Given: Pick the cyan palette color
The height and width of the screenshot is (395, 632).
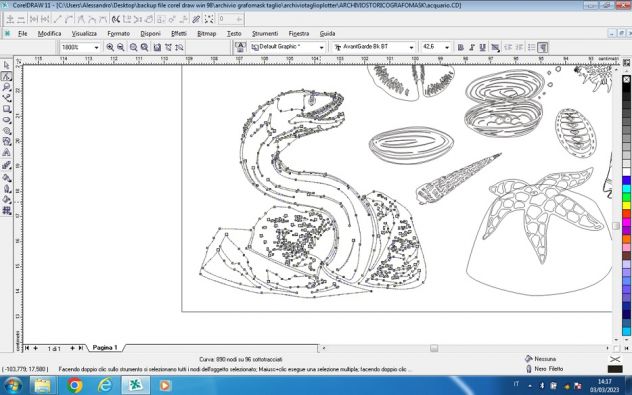Looking at the screenshot, I should point(626,188).
